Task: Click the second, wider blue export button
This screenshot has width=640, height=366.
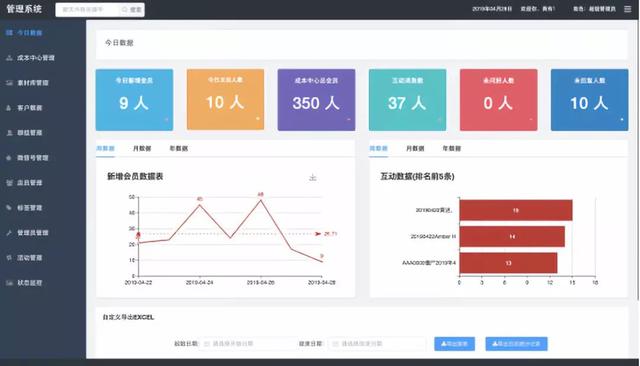Action: [x=516, y=344]
